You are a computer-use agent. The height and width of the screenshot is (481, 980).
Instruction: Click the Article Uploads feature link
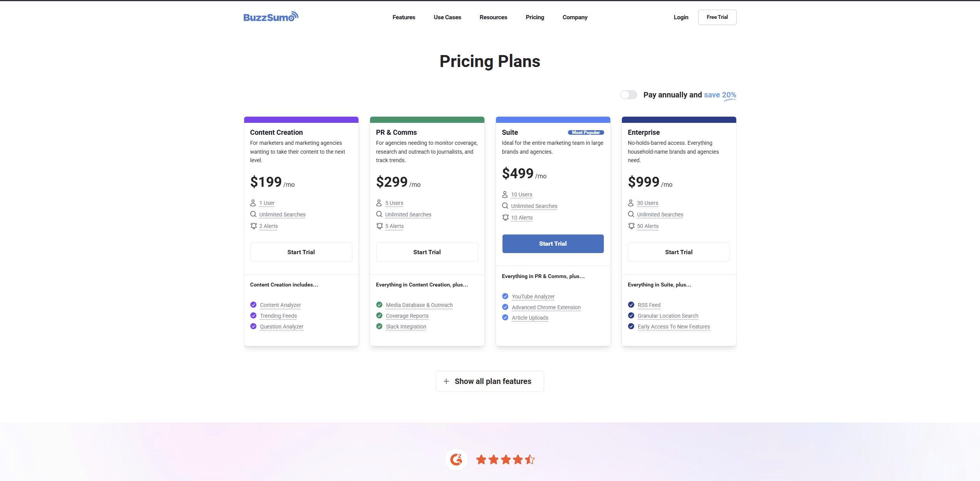tap(530, 318)
